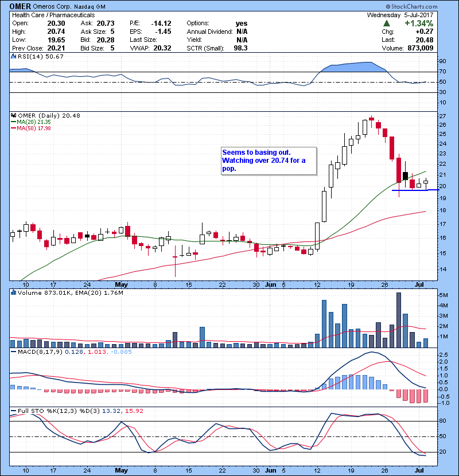
Task: Click the 'Jun' label on the price chart axis
Action: pos(271,285)
